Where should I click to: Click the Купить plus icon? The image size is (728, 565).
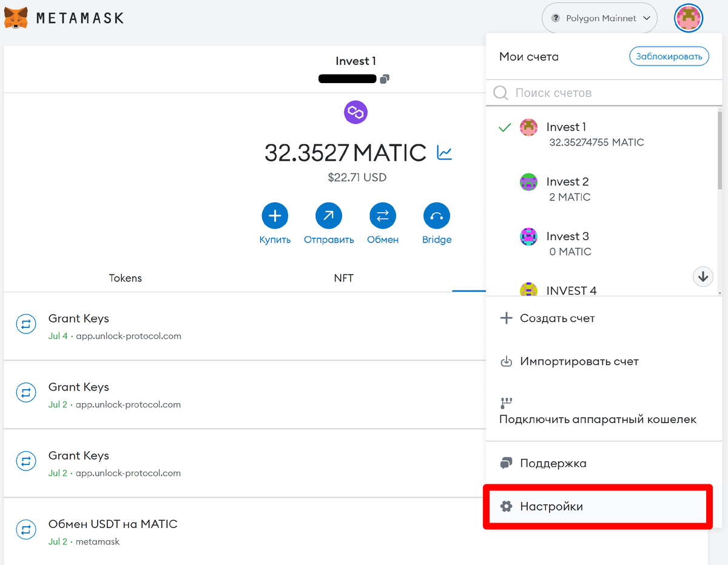click(275, 216)
